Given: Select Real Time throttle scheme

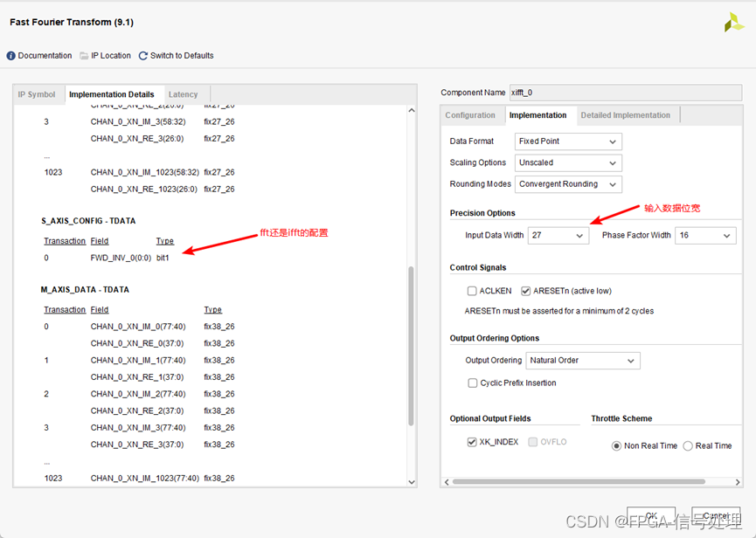Looking at the screenshot, I should [688, 446].
